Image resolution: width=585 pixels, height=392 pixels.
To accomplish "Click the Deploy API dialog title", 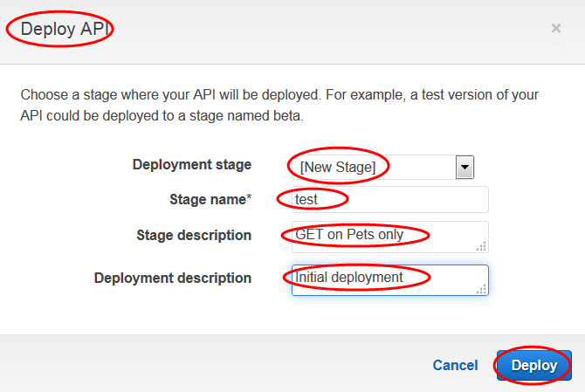I will tap(61, 29).
